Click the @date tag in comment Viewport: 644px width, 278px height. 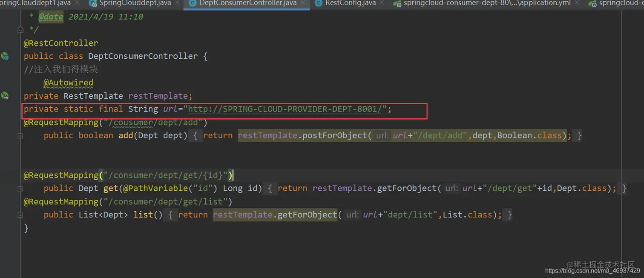pyautogui.click(x=51, y=17)
